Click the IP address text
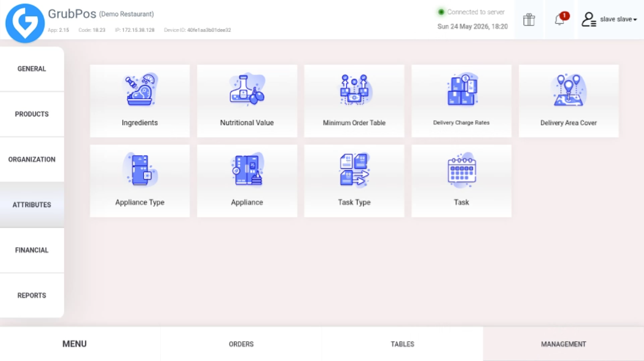This screenshot has width=644, height=361. tap(135, 30)
